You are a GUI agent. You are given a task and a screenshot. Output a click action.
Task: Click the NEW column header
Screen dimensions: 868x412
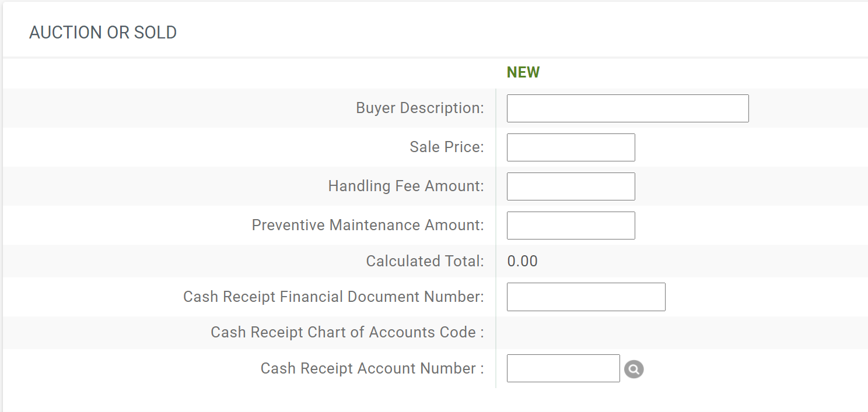tap(523, 72)
